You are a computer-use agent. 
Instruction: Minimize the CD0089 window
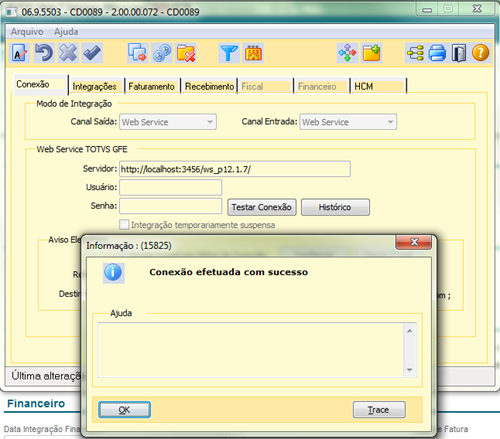pyautogui.click(x=427, y=9)
